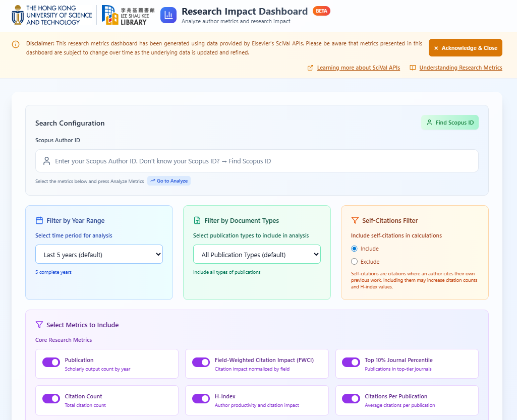Screen dimensions: 517x420
Task: Click the calendar icon beside Filter by Year Range
Action: [39, 220]
